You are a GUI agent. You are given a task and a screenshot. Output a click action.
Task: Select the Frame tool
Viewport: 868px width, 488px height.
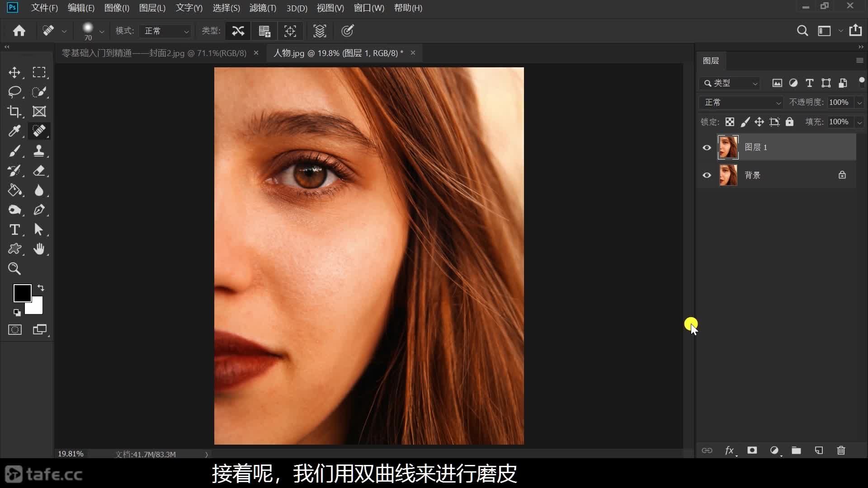39,112
